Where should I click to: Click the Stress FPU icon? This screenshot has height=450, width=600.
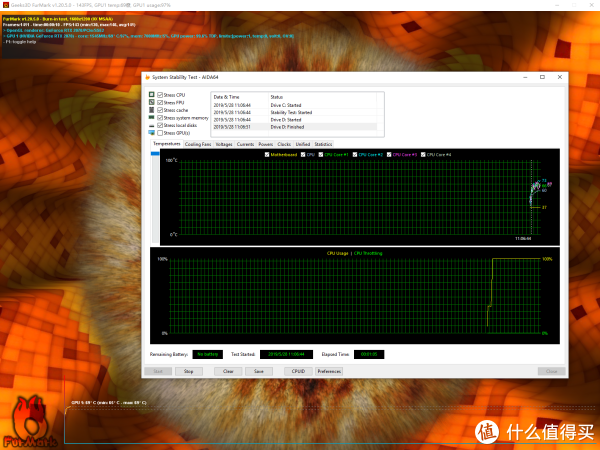151,103
